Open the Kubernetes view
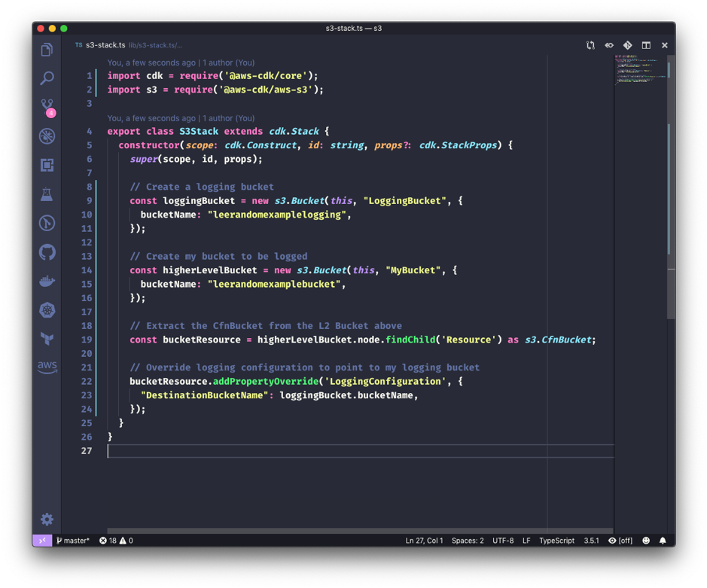 point(47,310)
